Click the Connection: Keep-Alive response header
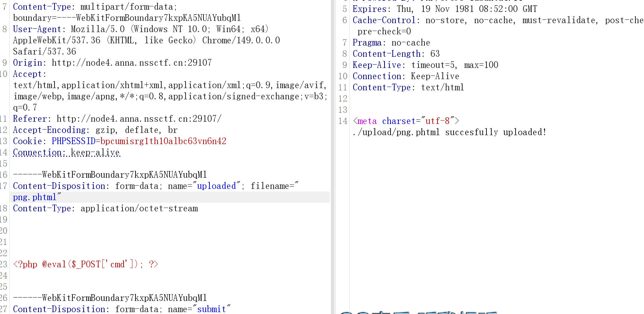644x314 pixels. [x=406, y=76]
